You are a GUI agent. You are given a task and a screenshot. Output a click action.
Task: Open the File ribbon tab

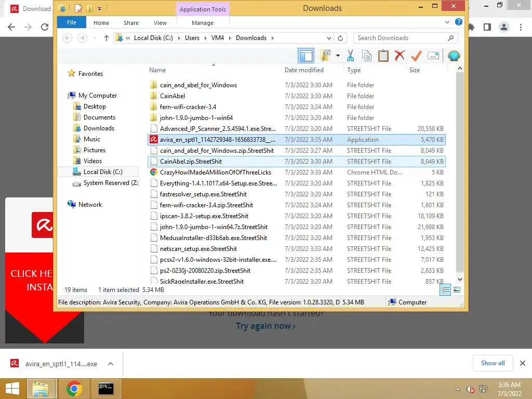[x=72, y=22]
